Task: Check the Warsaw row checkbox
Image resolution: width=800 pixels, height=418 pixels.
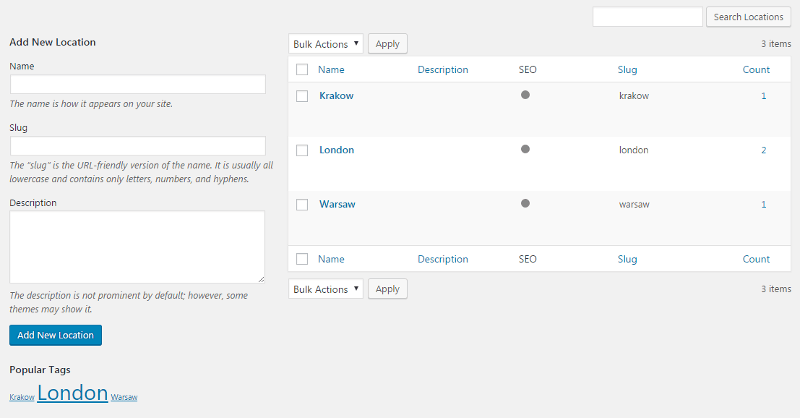Action: click(x=302, y=204)
